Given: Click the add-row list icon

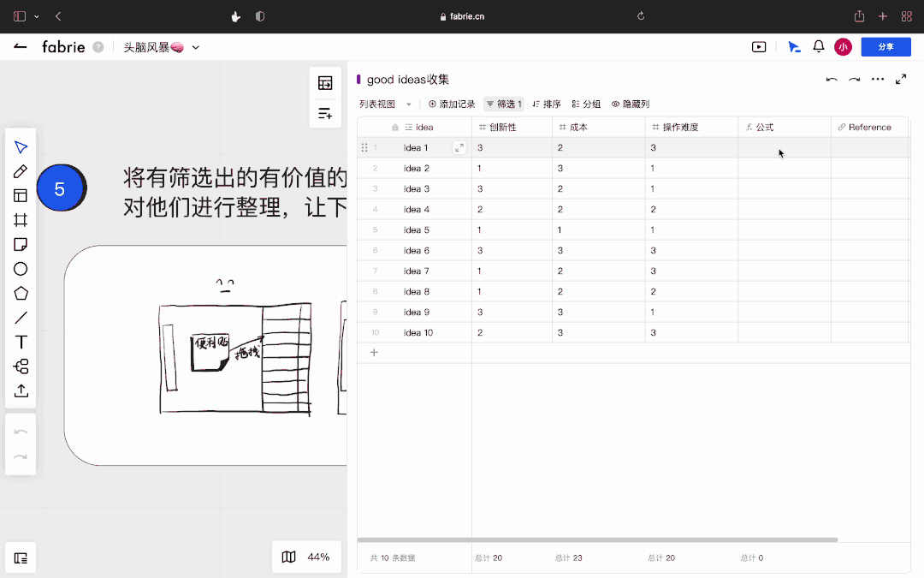Looking at the screenshot, I should pyautogui.click(x=325, y=113).
